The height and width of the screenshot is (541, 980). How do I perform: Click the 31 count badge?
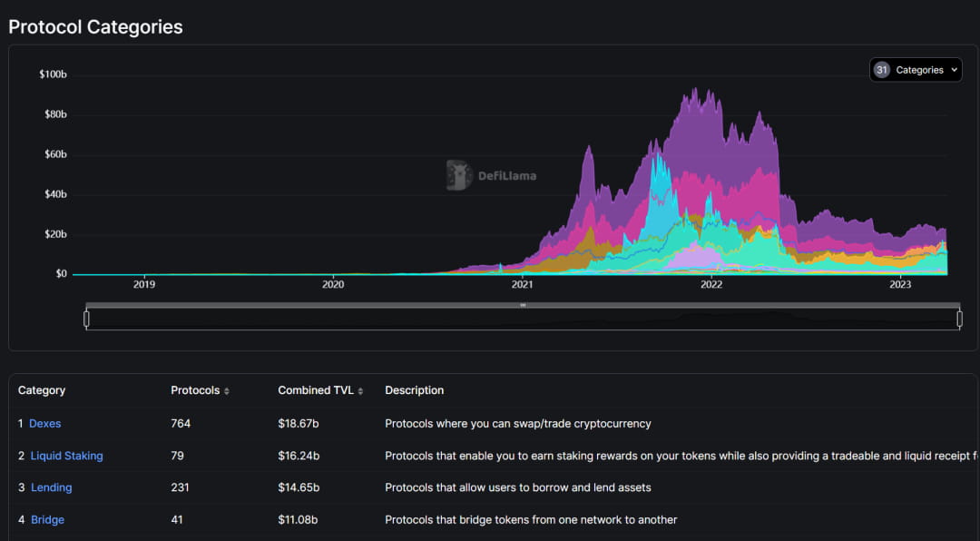click(x=882, y=70)
